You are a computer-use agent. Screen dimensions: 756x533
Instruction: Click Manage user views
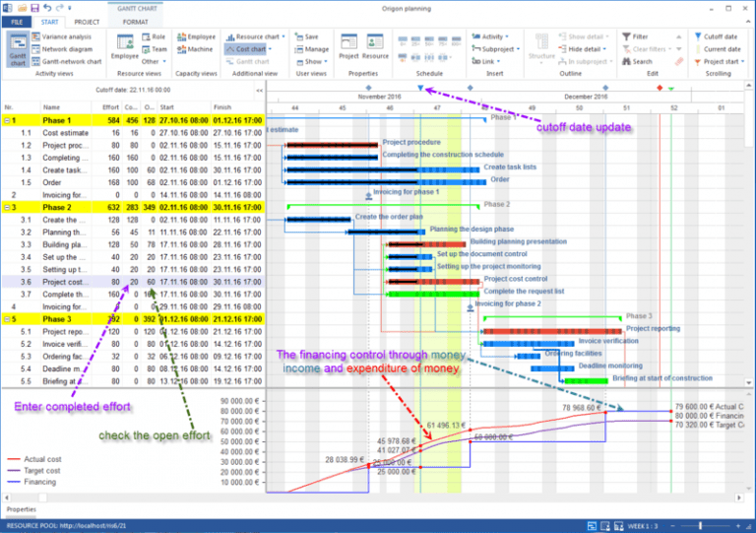point(311,49)
